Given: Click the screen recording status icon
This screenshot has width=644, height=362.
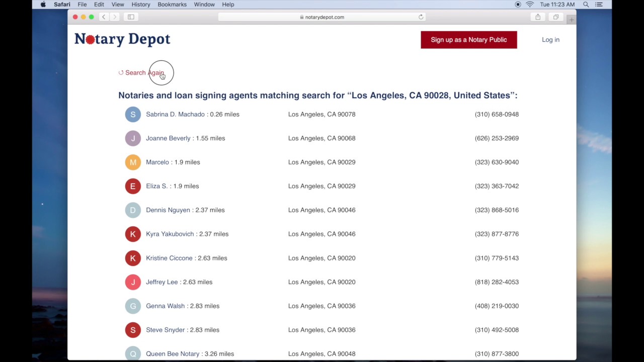Looking at the screenshot, I should click(518, 5).
